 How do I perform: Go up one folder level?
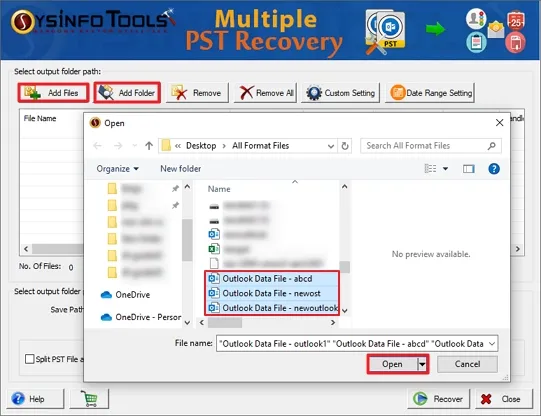point(149,146)
